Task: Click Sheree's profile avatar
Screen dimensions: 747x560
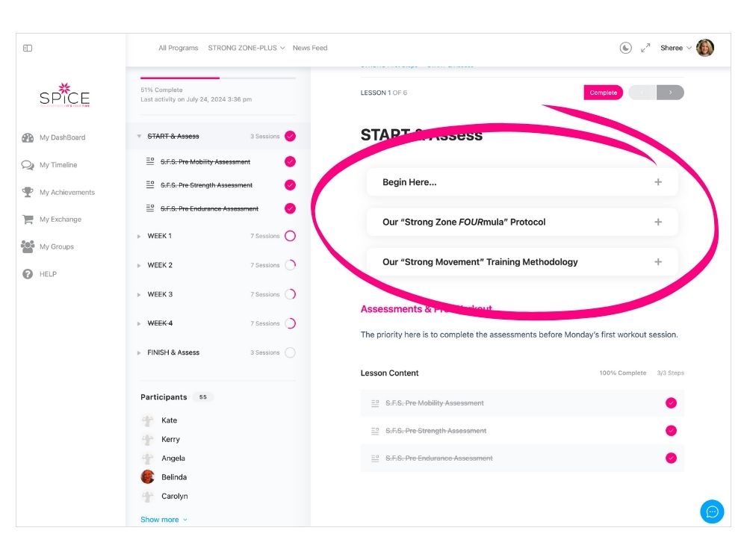Action: (704, 48)
